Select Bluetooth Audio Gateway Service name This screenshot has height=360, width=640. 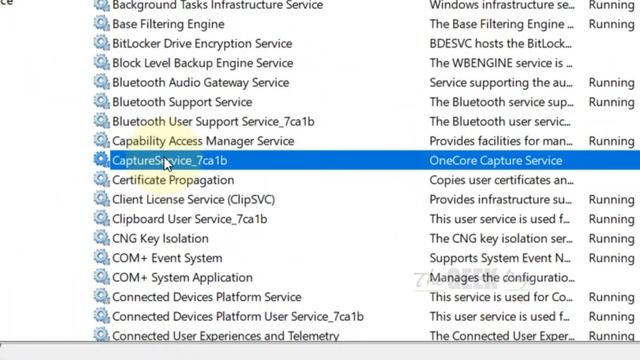[x=200, y=83]
